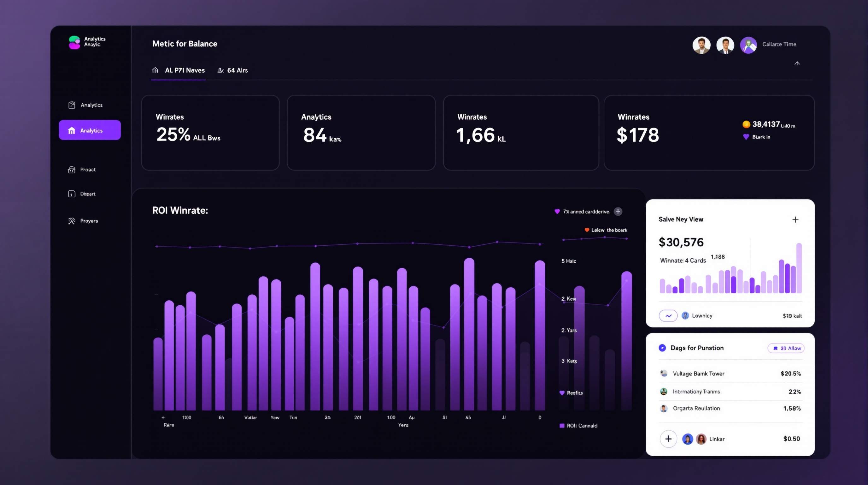The height and width of the screenshot is (485, 868).
Task: Click the Proact sidebar icon
Action: click(x=71, y=170)
